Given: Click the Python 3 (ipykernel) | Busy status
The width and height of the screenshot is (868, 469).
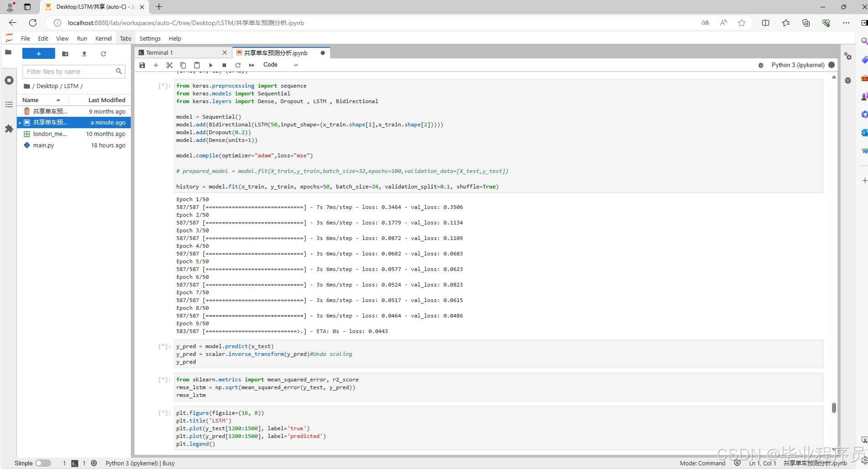Looking at the screenshot, I should 140,463.
